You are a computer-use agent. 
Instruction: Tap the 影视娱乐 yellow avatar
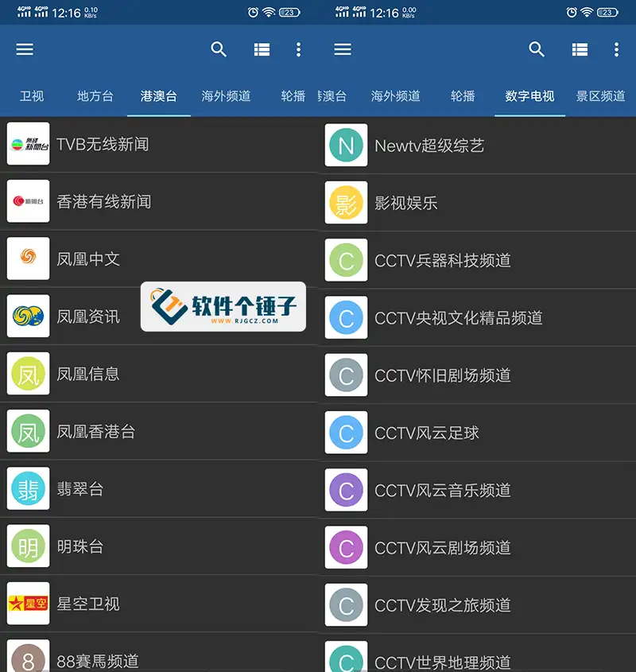(347, 203)
